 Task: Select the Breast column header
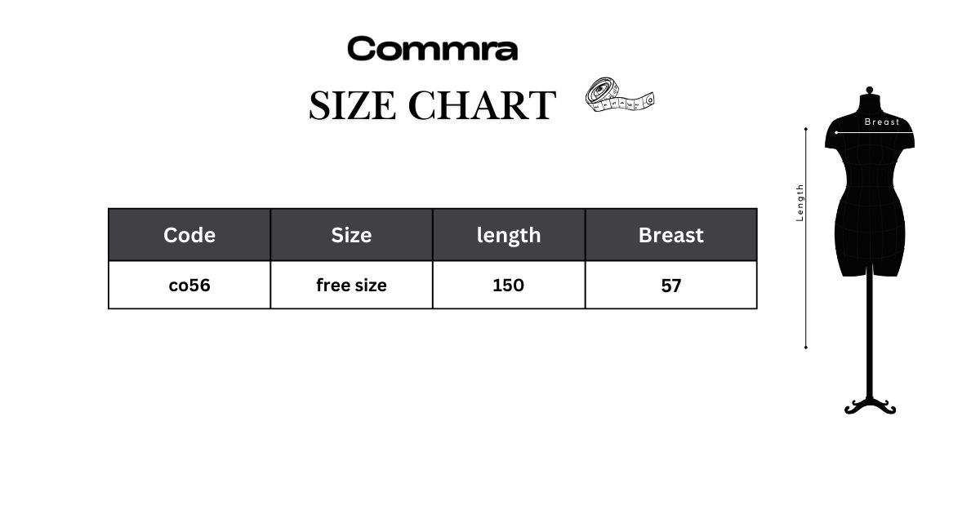pyautogui.click(x=671, y=235)
